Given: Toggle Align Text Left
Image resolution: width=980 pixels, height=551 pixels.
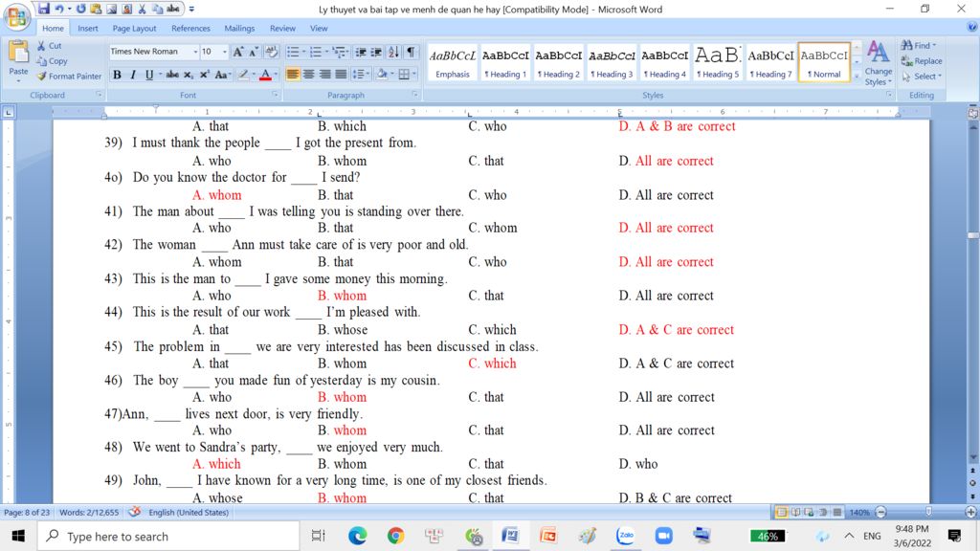Looking at the screenshot, I should coord(293,75).
